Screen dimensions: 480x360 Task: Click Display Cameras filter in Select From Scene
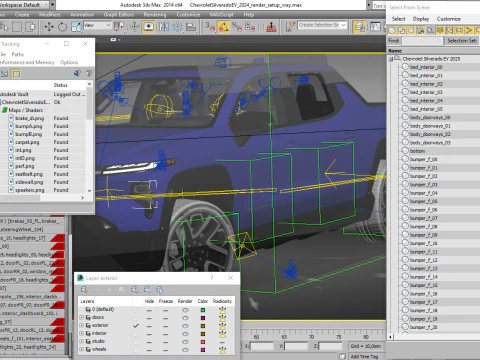point(421,30)
